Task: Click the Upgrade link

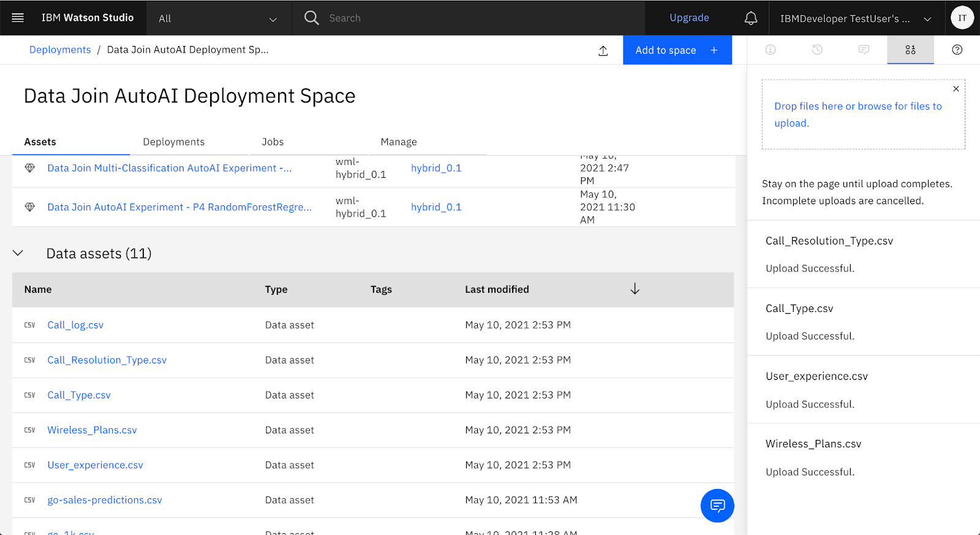Action: pyautogui.click(x=689, y=18)
